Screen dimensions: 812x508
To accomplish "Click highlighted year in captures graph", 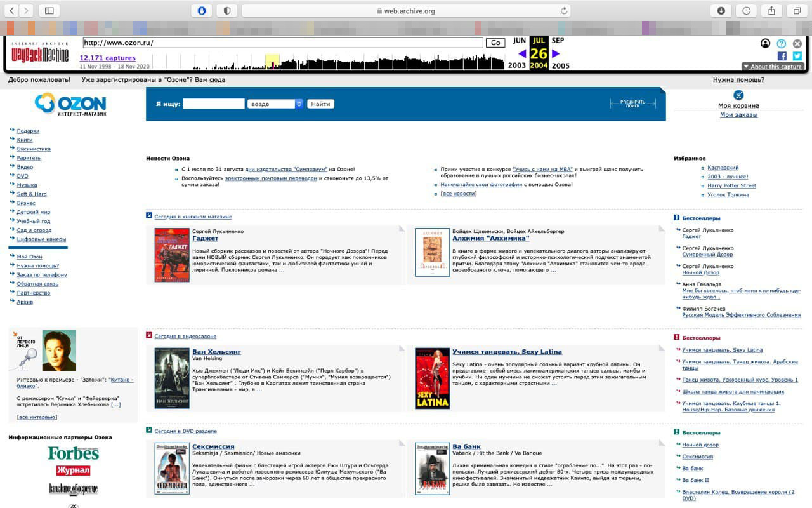I will tap(272, 62).
